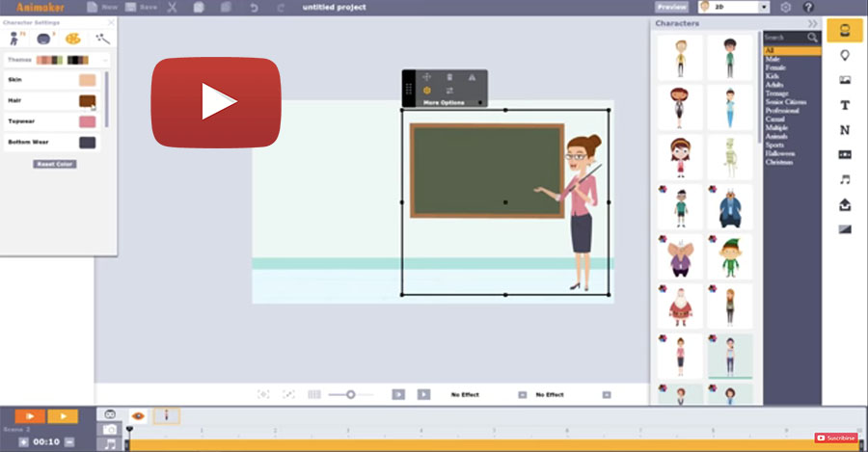This screenshot has width=868, height=452.
Task: Select the magic wand effects icon
Action: tap(102, 39)
